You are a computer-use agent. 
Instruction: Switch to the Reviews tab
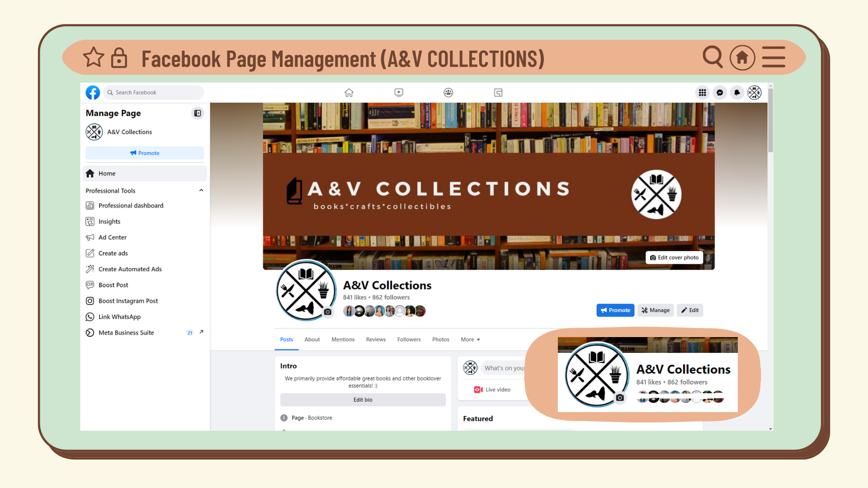(376, 340)
